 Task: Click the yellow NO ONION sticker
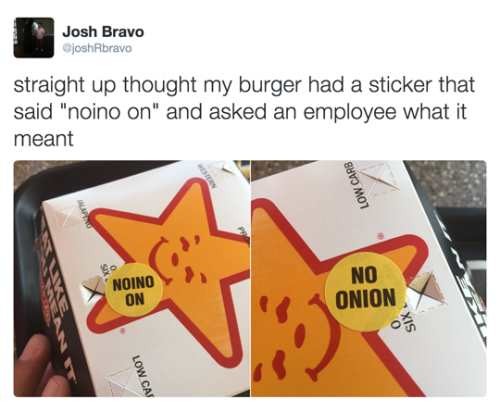click(366, 289)
